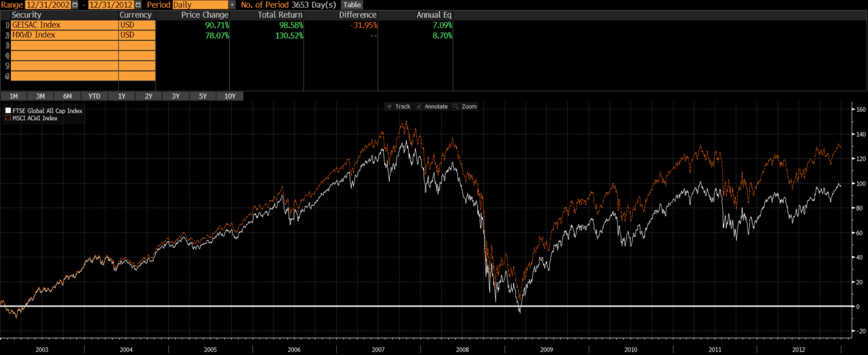Click the Annotate button on the chart
The height and width of the screenshot is (355, 868).
(x=432, y=106)
